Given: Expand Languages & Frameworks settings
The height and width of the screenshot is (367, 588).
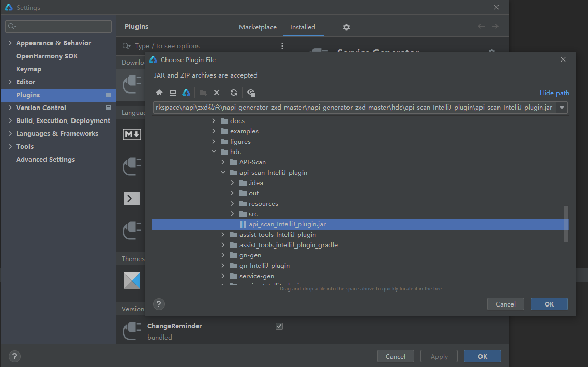Looking at the screenshot, I should [x=10, y=133].
